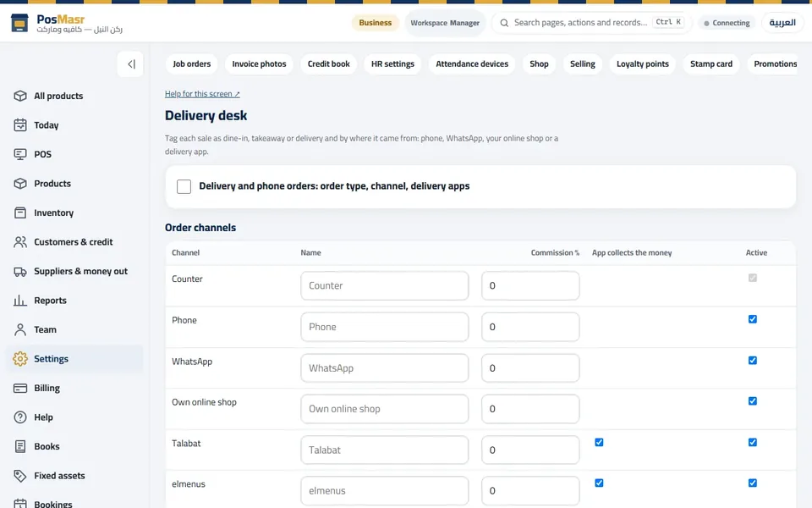This screenshot has height=508, width=812.
Task: Click the Reports bar chart icon
Action: click(x=20, y=300)
